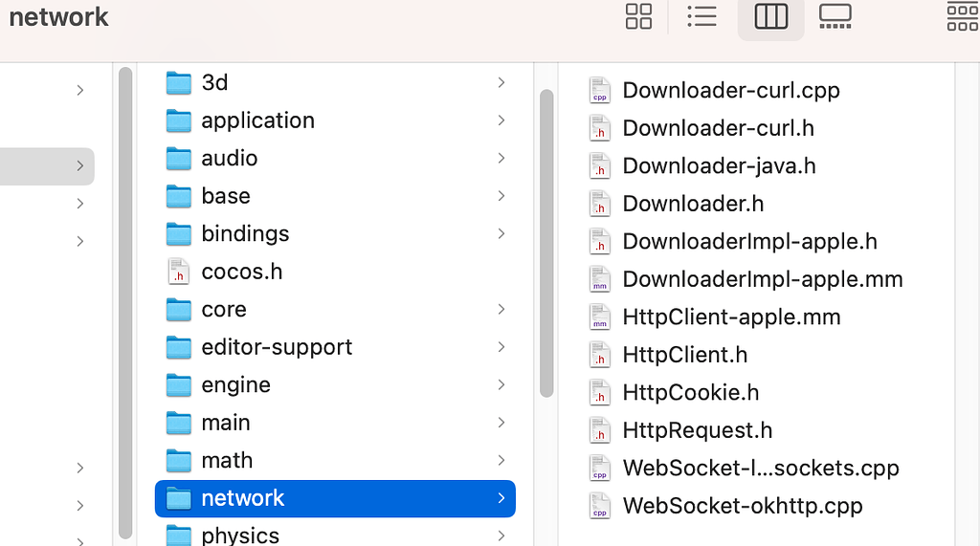Switch to list view

click(x=702, y=16)
